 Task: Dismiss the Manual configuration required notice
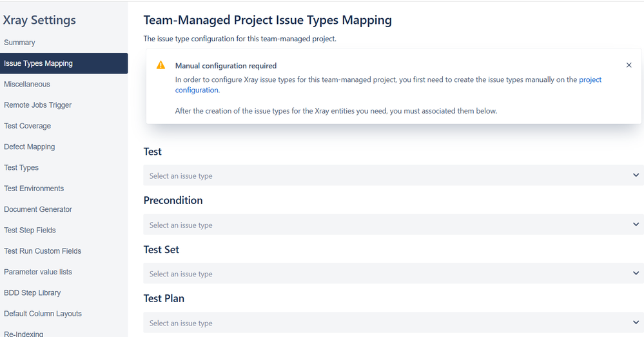pos(629,65)
